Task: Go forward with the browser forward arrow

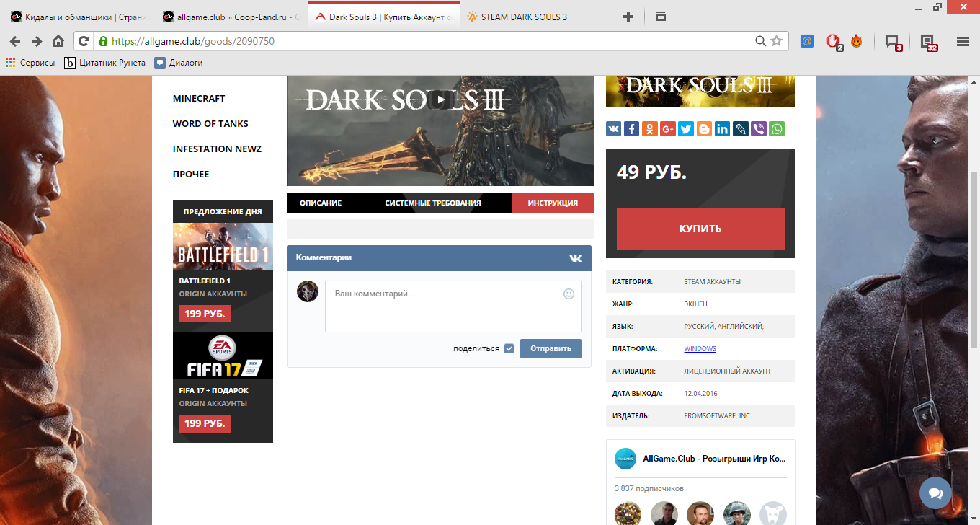Action: [37, 41]
